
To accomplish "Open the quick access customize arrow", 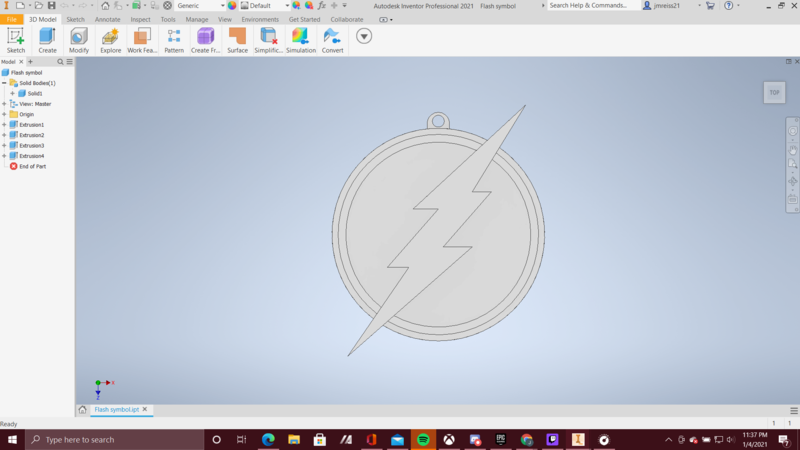I will (x=344, y=6).
